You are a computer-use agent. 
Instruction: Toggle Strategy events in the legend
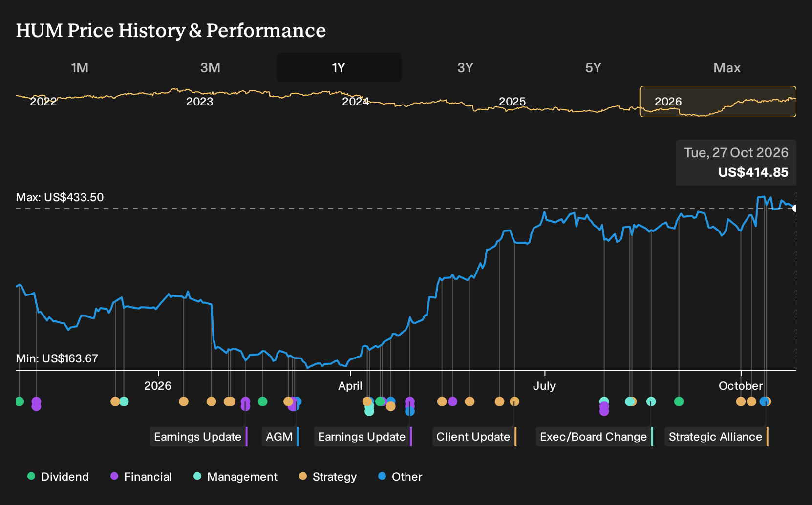click(x=328, y=477)
